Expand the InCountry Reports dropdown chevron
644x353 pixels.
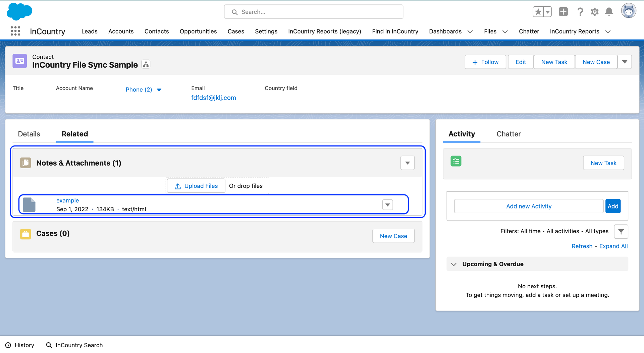[x=608, y=32]
